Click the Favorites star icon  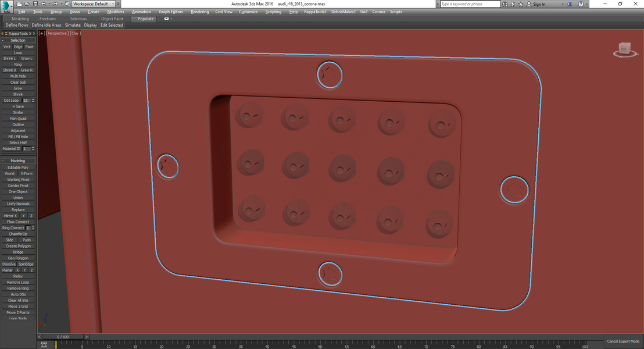(521, 3)
